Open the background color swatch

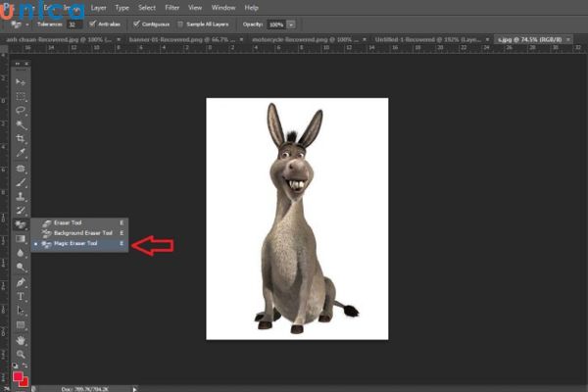(24, 383)
